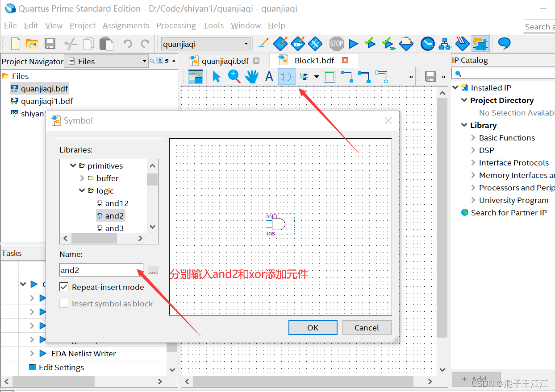Expand EDA Netlist Writer task
Viewport: 555px width, 392px height.
click(32, 354)
